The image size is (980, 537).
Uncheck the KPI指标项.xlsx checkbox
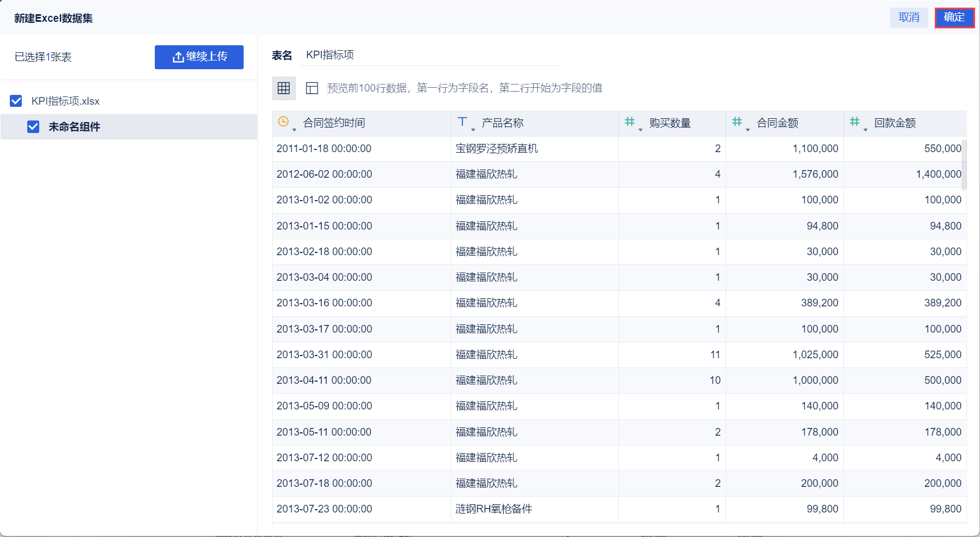pos(16,101)
